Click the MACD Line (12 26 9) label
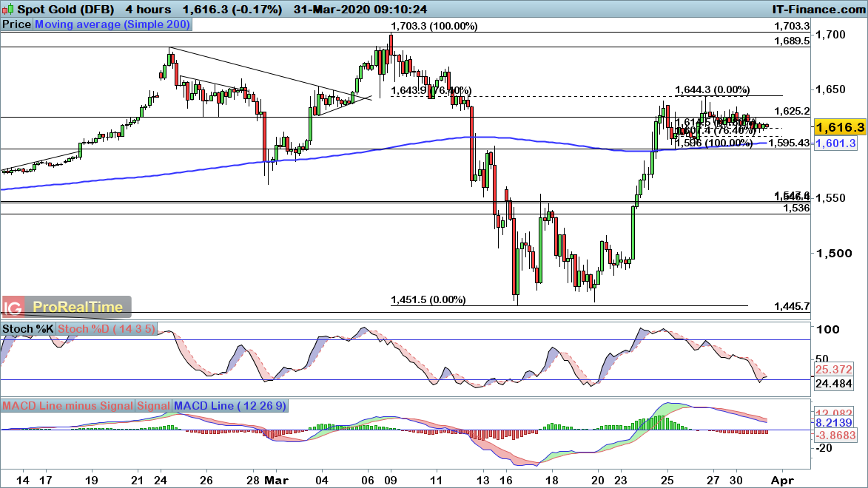The image size is (868, 488). point(229,406)
